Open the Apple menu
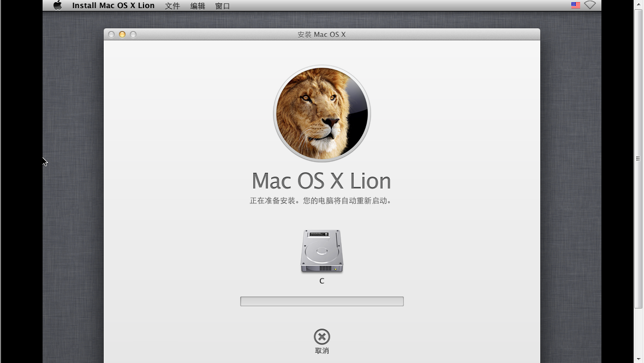This screenshot has width=644, height=363. [x=57, y=5]
